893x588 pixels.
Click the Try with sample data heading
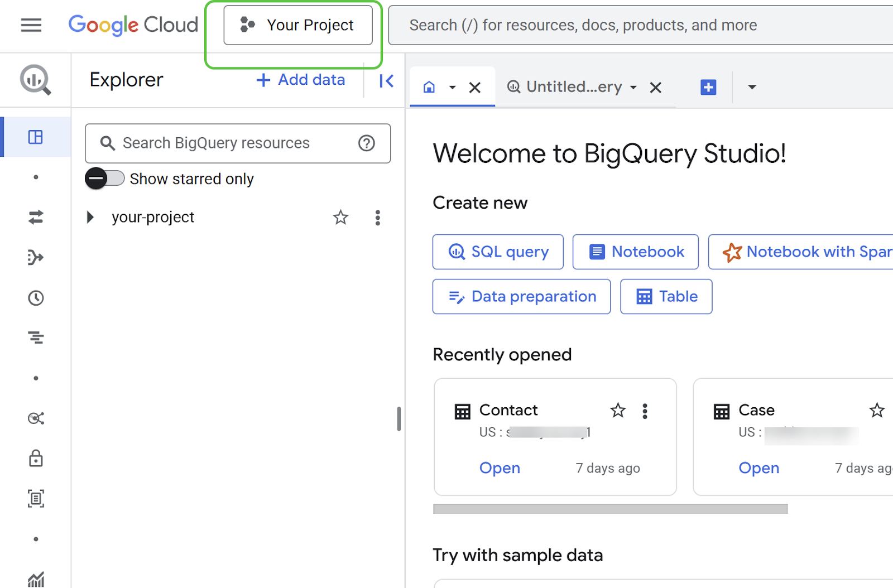tap(518, 556)
